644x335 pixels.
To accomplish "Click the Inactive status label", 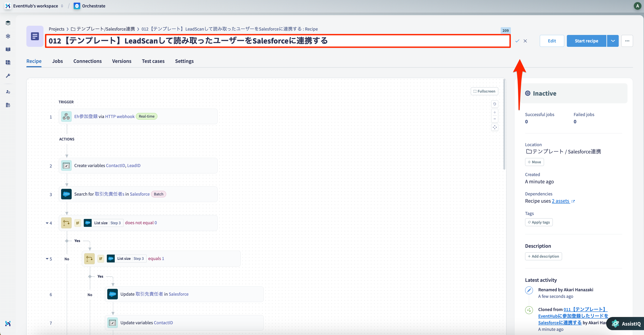I will (544, 93).
